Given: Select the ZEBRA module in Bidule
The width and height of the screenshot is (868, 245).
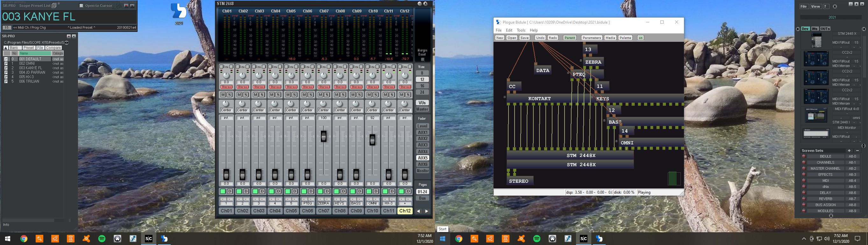Looking at the screenshot, I should point(594,62).
